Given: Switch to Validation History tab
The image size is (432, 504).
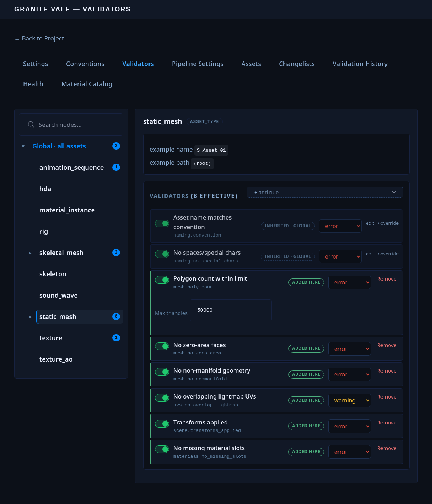Looking at the screenshot, I should (360, 64).
